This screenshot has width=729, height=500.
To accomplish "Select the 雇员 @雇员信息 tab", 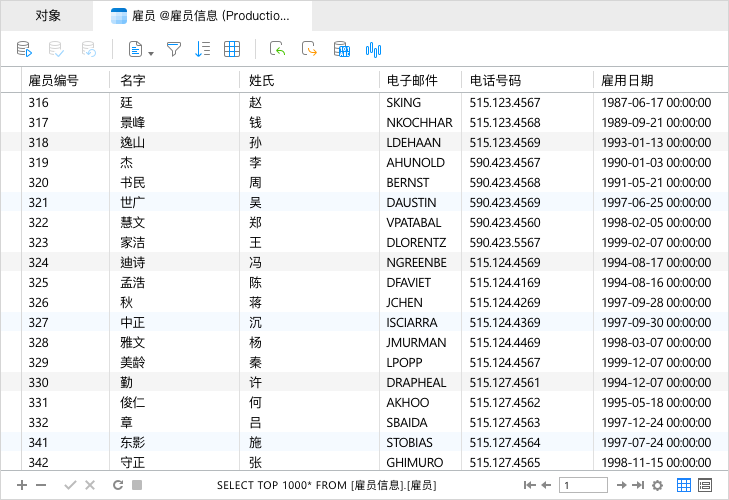I will [203, 15].
